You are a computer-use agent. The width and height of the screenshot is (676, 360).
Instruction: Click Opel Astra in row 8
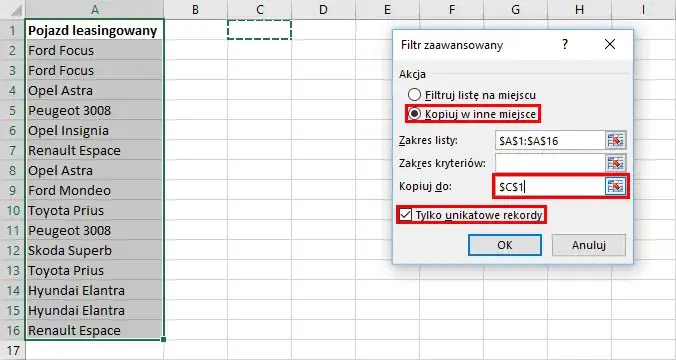click(94, 170)
